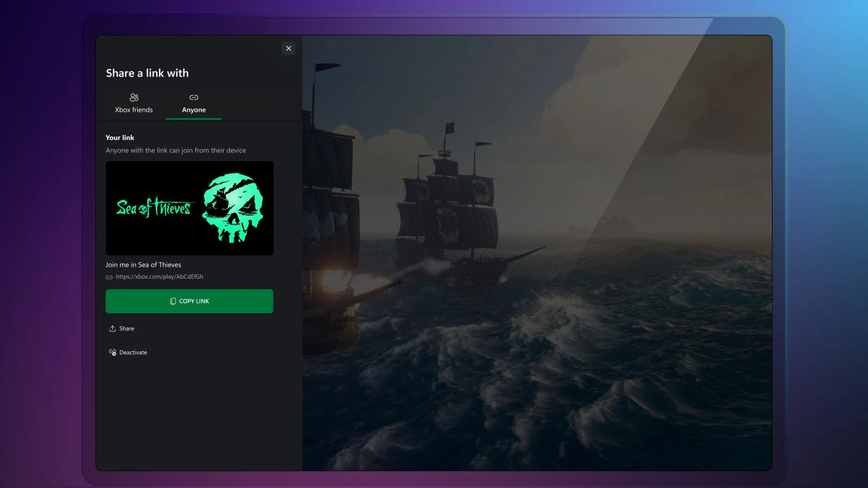Screen dimensions: 868x488
Task: Click 'Anyone with the link can join' description
Action: [176, 150]
